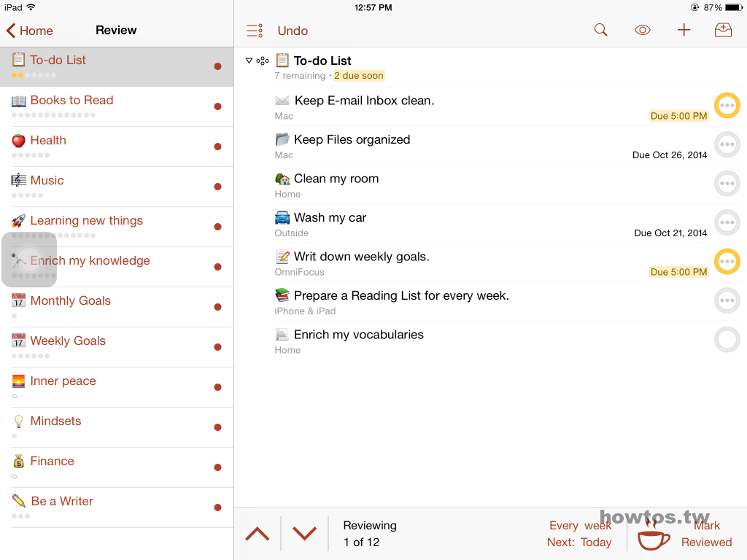Tap the Due Oct 26, 2014 date

click(x=670, y=155)
